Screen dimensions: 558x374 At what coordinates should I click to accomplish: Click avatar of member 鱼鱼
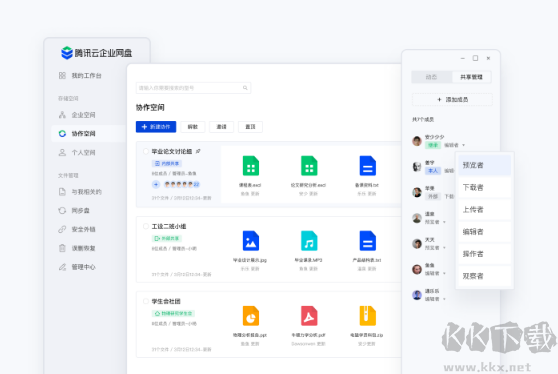(x=417, y=269)
